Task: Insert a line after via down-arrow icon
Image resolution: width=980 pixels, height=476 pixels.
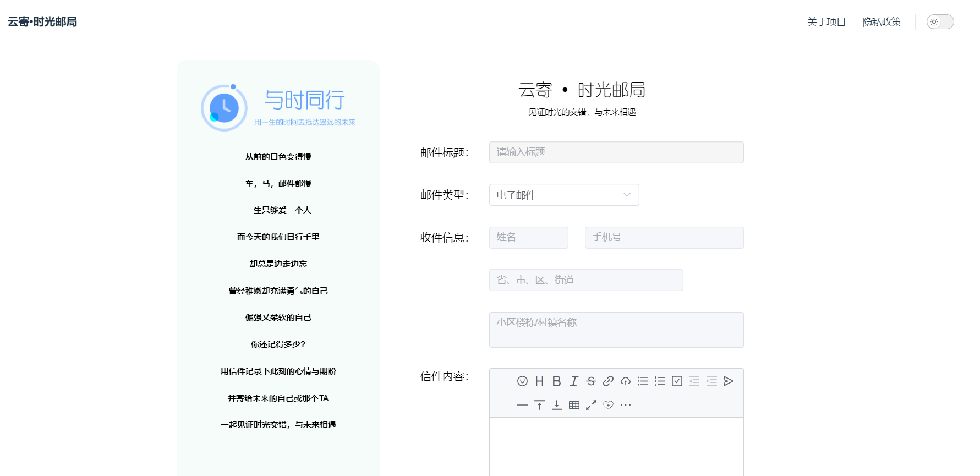Action: (x=556, y=405)
